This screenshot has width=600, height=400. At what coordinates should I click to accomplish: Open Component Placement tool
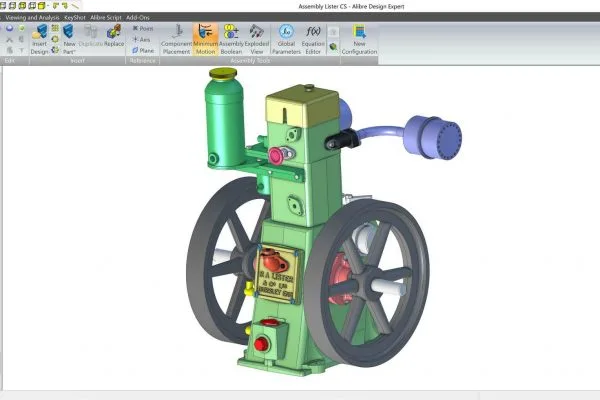(176, 39)
